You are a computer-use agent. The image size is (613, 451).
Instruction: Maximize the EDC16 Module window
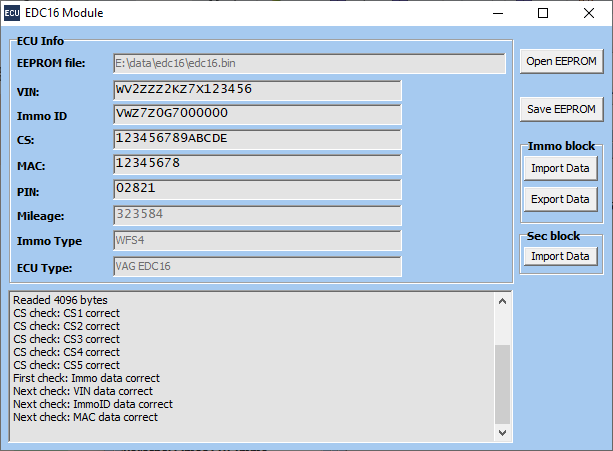coord(543,13)
